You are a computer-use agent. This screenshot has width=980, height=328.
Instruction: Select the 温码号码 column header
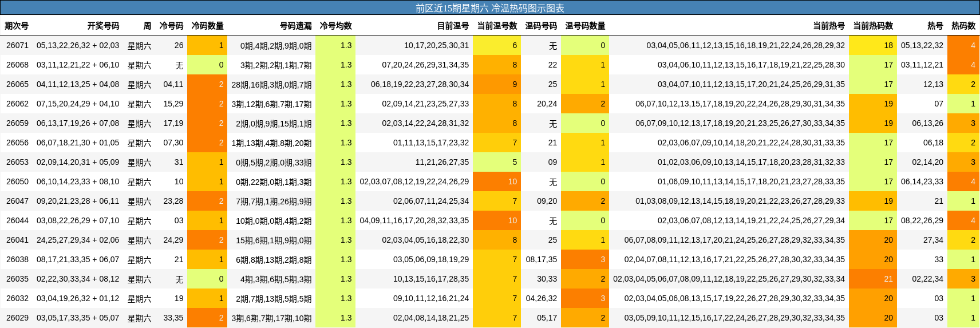point(541,26)
